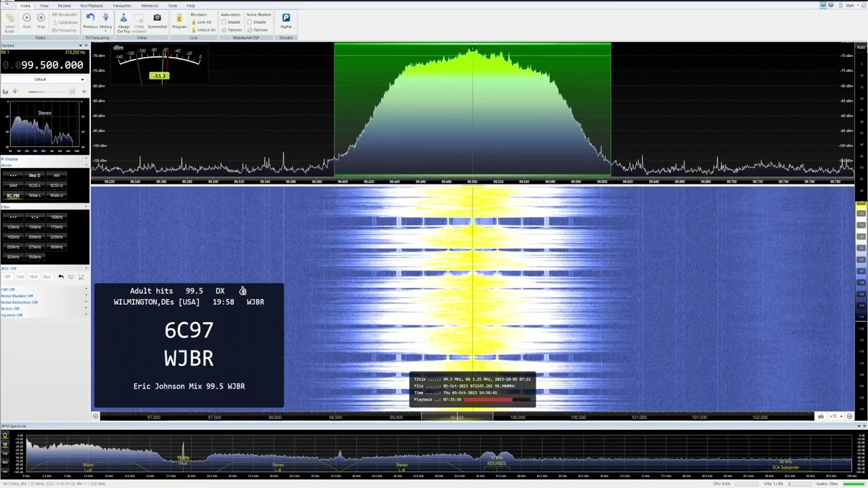The width and height of the screenshot is (868, 488).
Task: Open the frequency History dropdown
Action: pyautogui.click(x=106, y=21)
